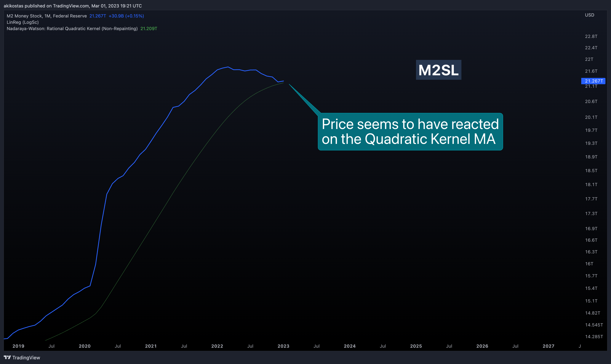
Task: Select the M2SL label box
Action: point(438,70)
